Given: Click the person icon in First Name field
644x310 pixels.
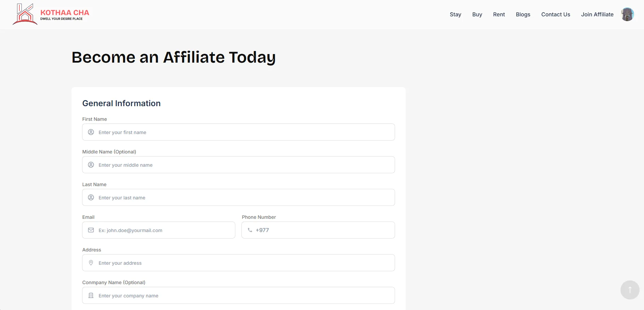Looking at the screenshot, I should click(91, 132).
